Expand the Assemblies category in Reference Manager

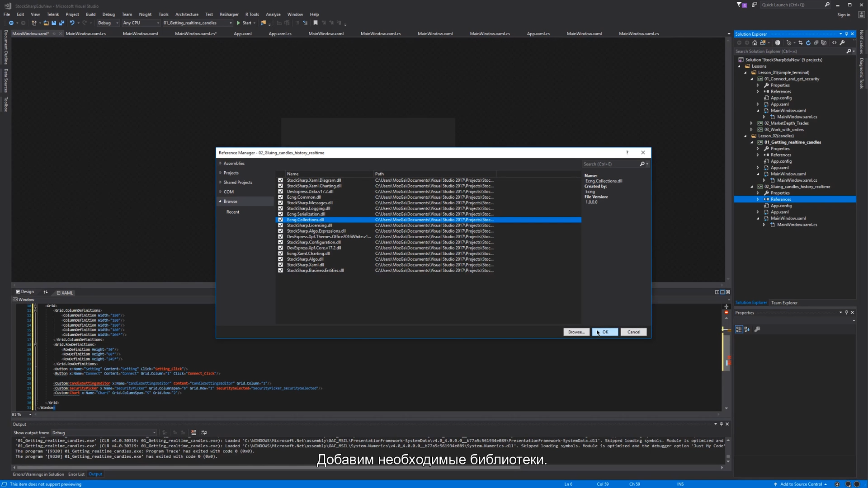click(x=221, y=164)
